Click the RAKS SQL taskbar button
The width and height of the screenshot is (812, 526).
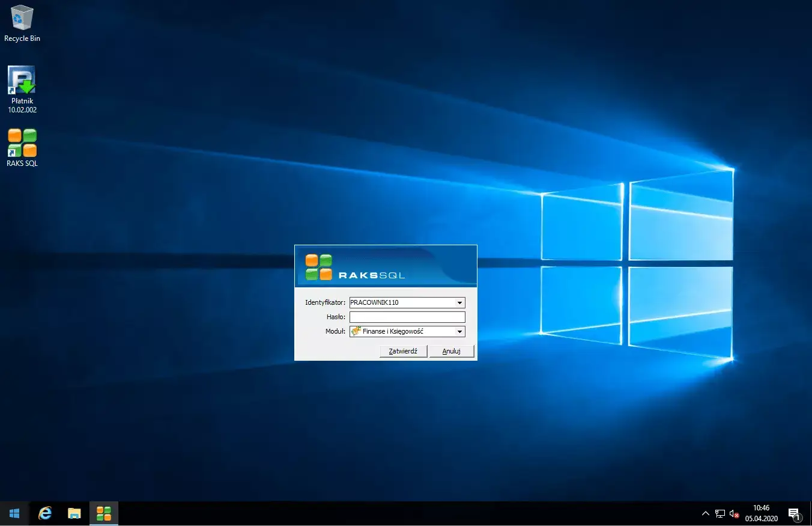[x=104, y=513]
